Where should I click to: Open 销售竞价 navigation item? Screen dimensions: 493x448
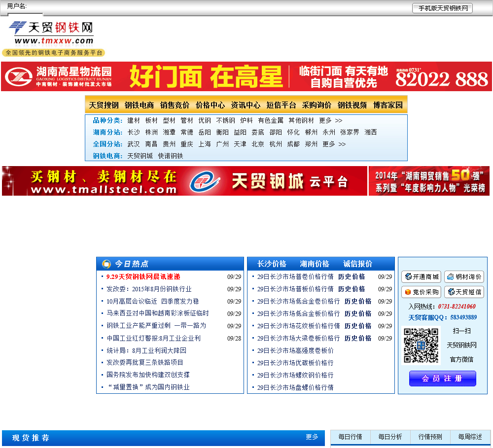[175, 105]
